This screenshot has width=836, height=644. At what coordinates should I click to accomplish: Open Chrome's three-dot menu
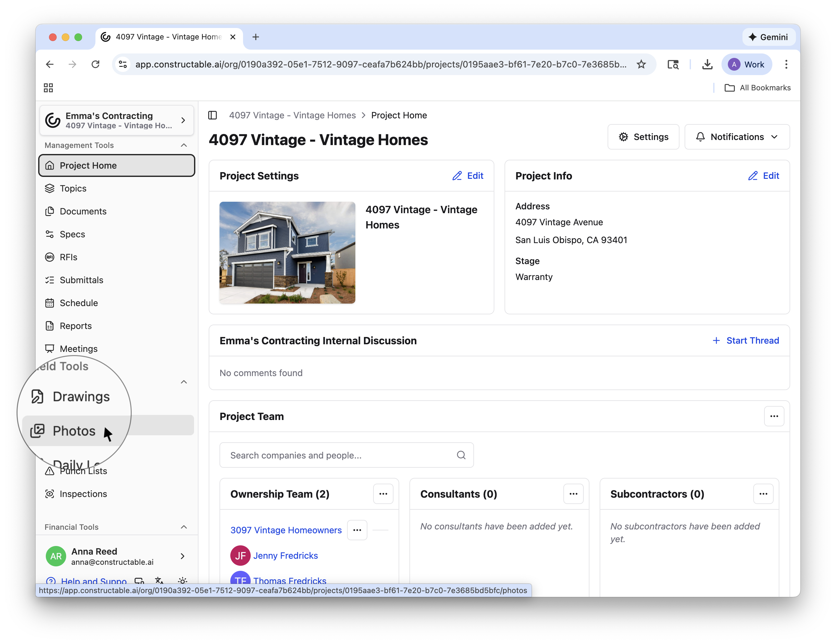pos(786,64)
